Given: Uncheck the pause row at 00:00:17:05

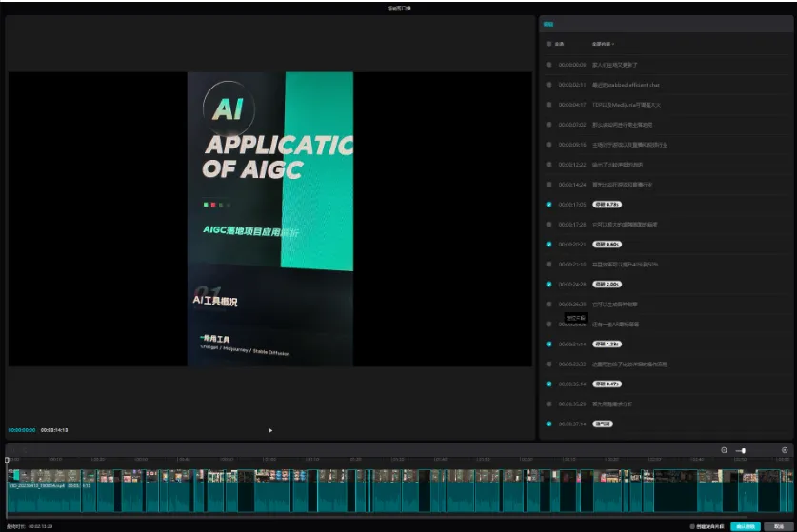Looking at the screenshot, I should (548, 205).
